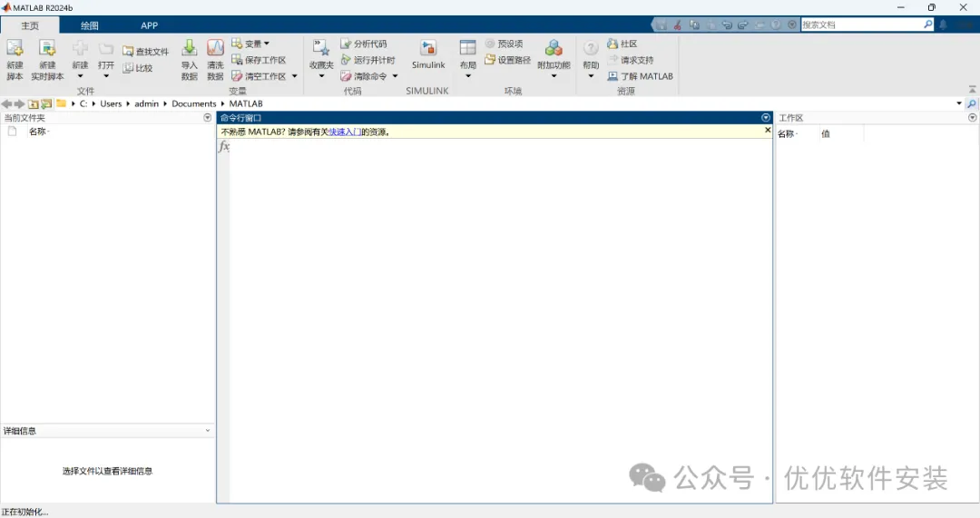
Task: Click Documents in the folder path
Action: (x=194, y=103)
